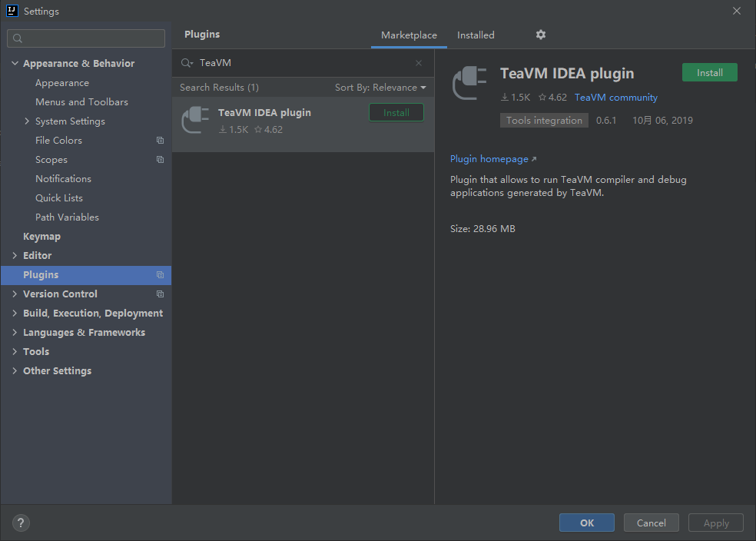Image resolution: width=756 pixels, height=541 pixels.
Task: Select Scopes settings
Action: [x=51, y=160]
